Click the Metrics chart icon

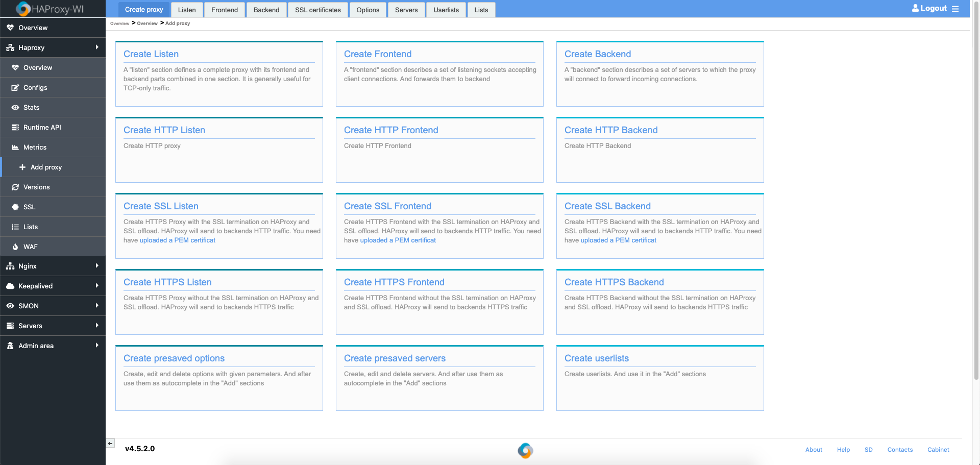coord(15,147)
